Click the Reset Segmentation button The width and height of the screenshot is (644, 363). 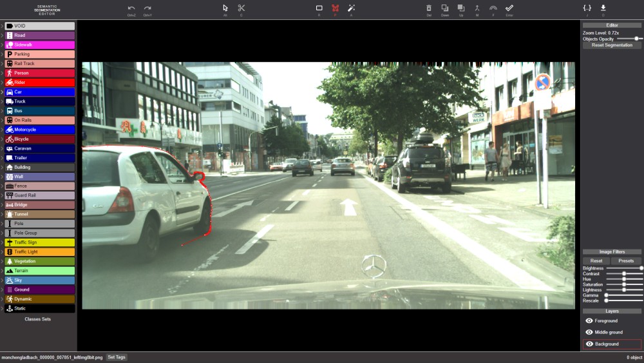coord(612,45)
